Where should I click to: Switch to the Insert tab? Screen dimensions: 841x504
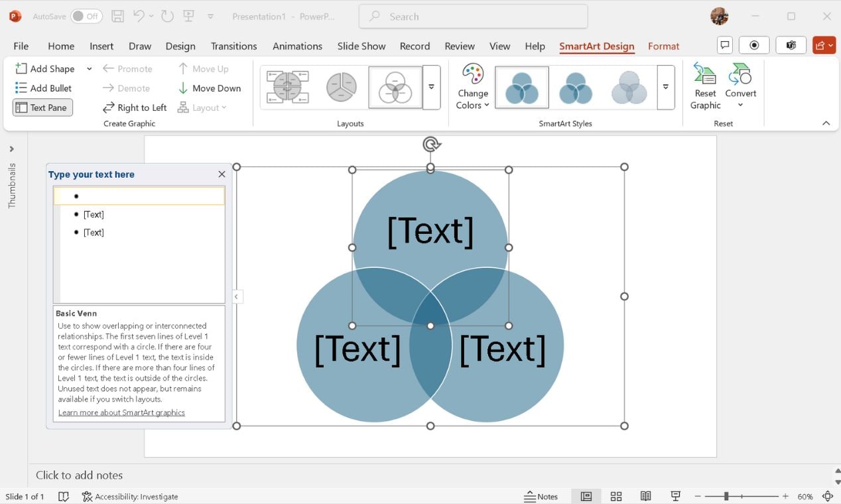click(x=101, y=46)
